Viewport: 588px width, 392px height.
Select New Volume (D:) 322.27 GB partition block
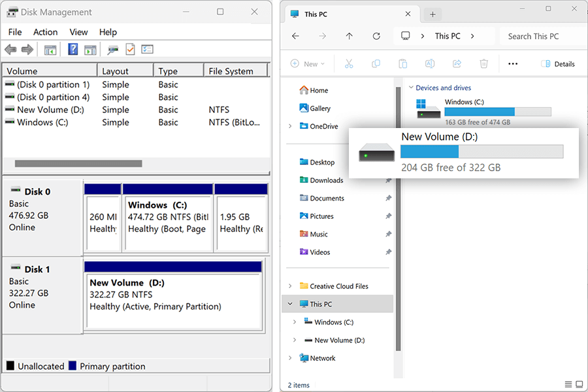[x=173, y=297]
